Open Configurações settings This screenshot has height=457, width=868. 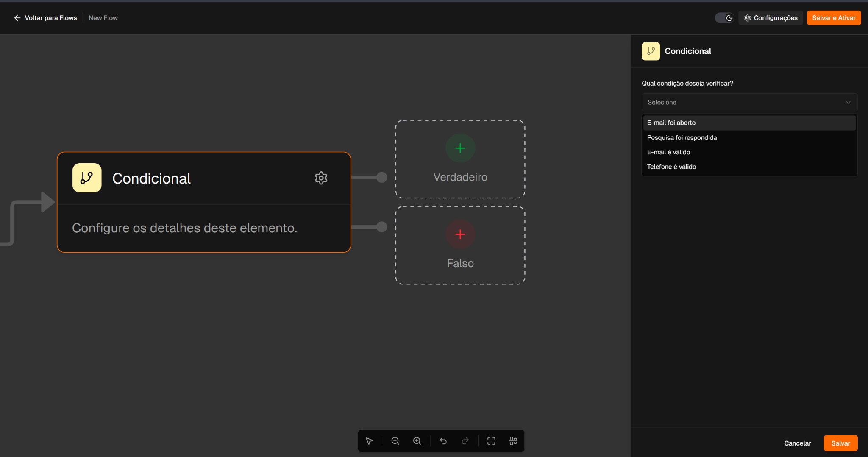[771, 18]
